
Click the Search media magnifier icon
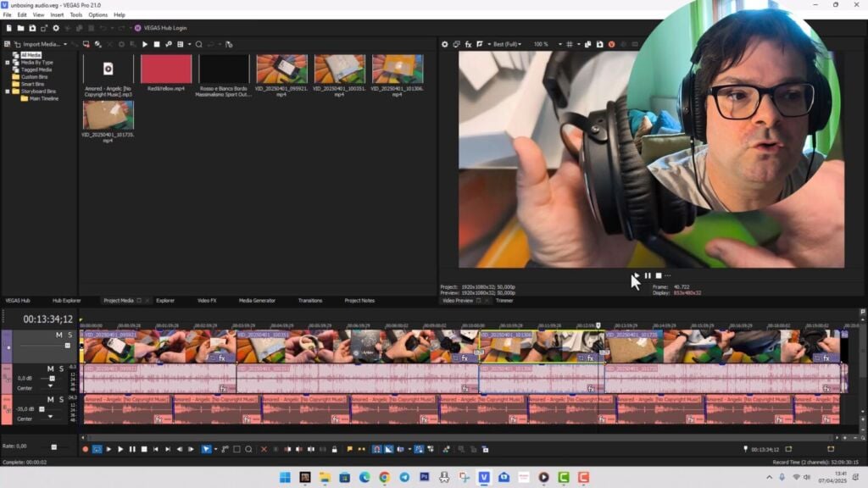click(x=198, y=44)
